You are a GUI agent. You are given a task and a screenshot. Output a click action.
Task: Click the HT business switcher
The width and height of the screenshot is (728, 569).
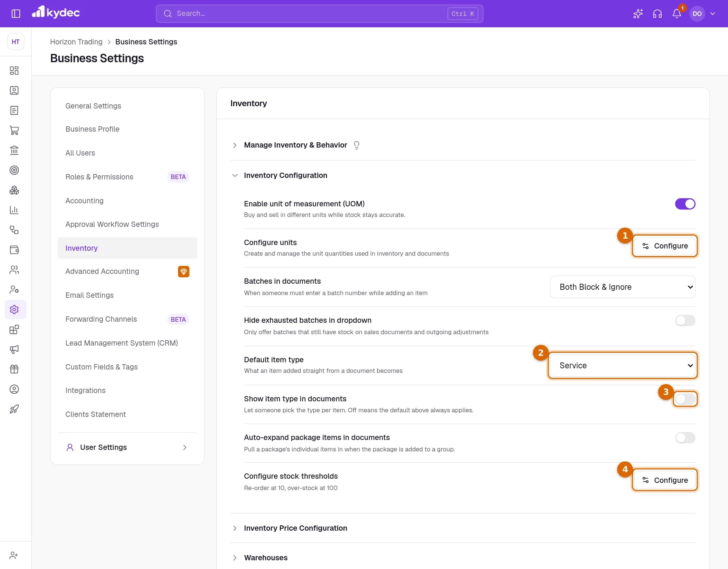16,42
